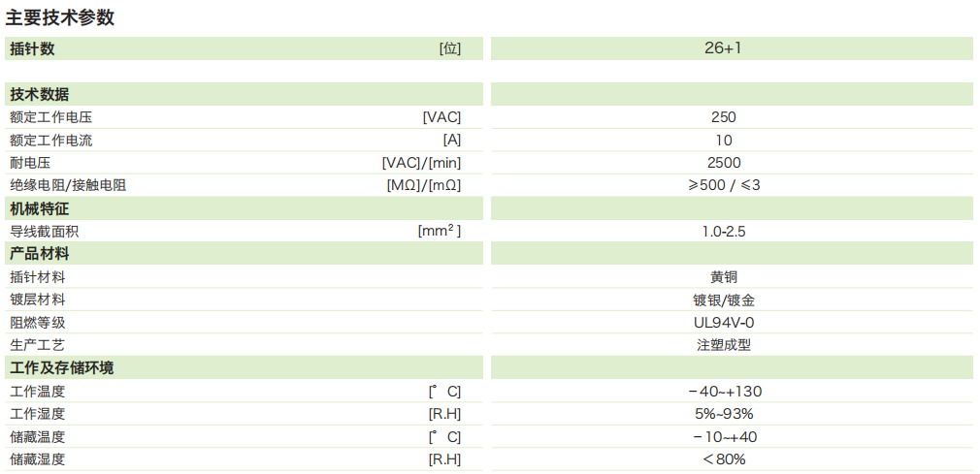Click the 主要技术参数 title heading
Image resolution: width=980 pixels, height=474 pixels.
tap(60, 16)
